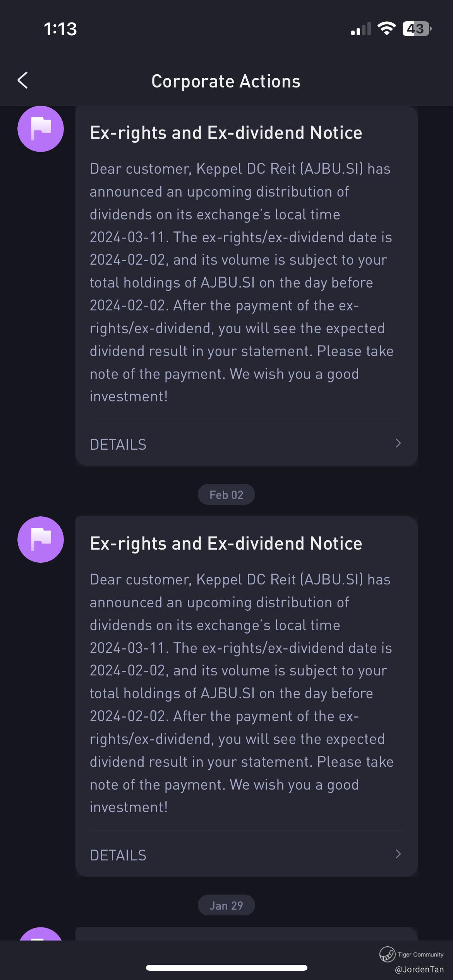Expand DETAILS chevron on the second notice

[398, 854]
